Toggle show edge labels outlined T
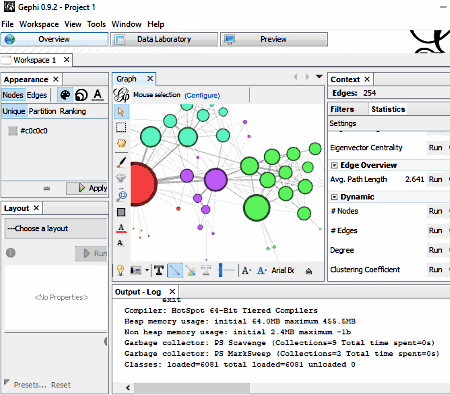Screen dimensions: 450x395 206,270
